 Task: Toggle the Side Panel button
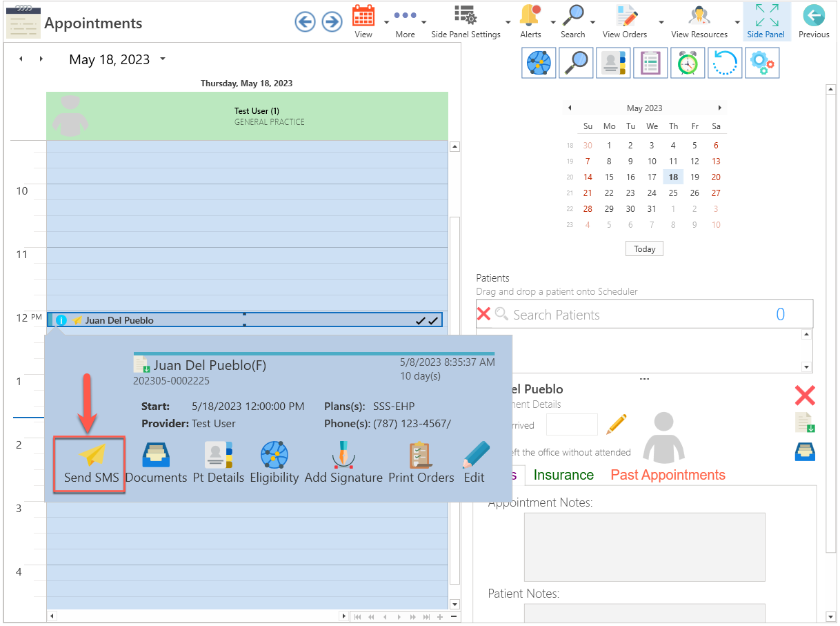pos(766,21)
